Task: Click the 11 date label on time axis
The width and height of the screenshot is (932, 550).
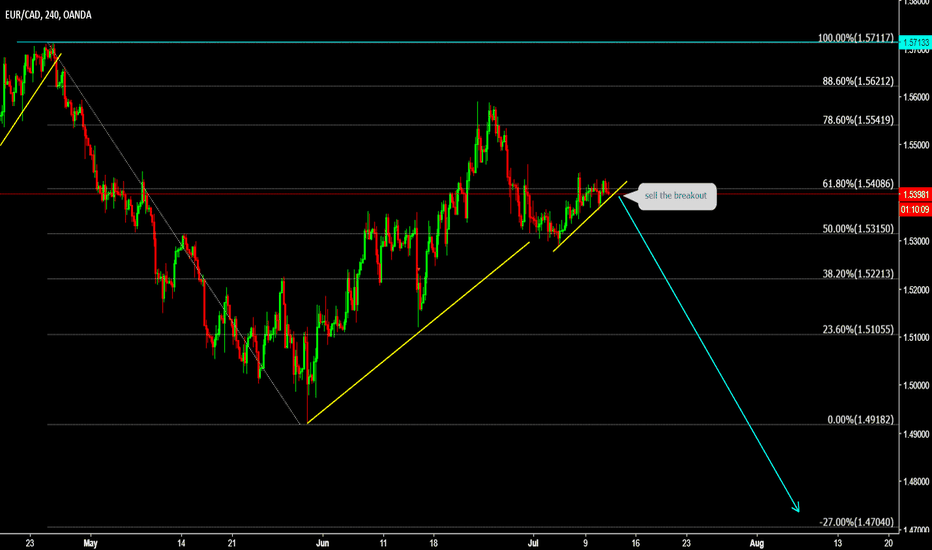Action: click(383, 543)
